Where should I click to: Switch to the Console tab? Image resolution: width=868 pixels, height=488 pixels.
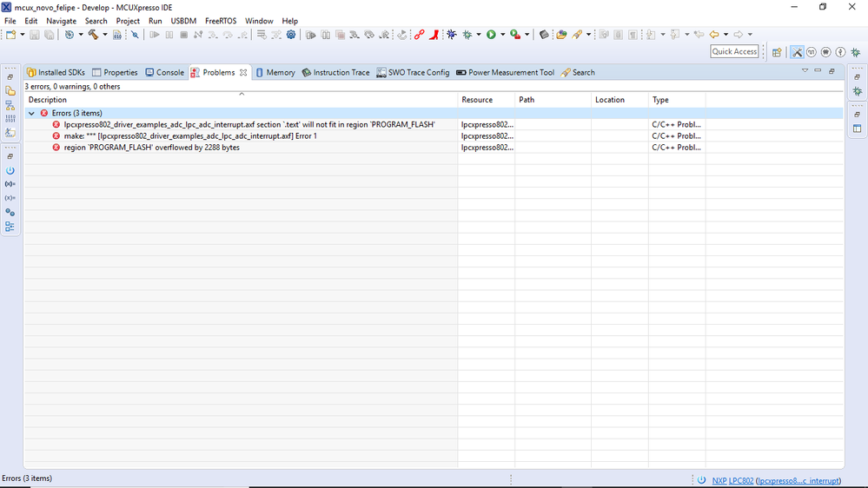tap(164, 72)
